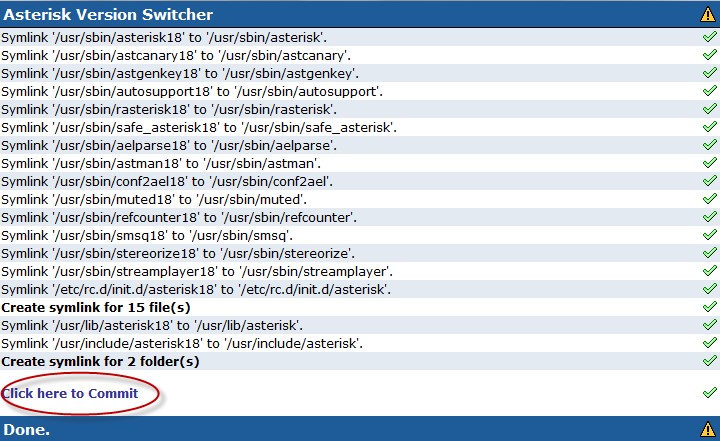This screenshot has height=441, width=720.
Task: Select the safe_asterisk18 symlink message text
Action: pyautogui.click(x=199, y=127)
